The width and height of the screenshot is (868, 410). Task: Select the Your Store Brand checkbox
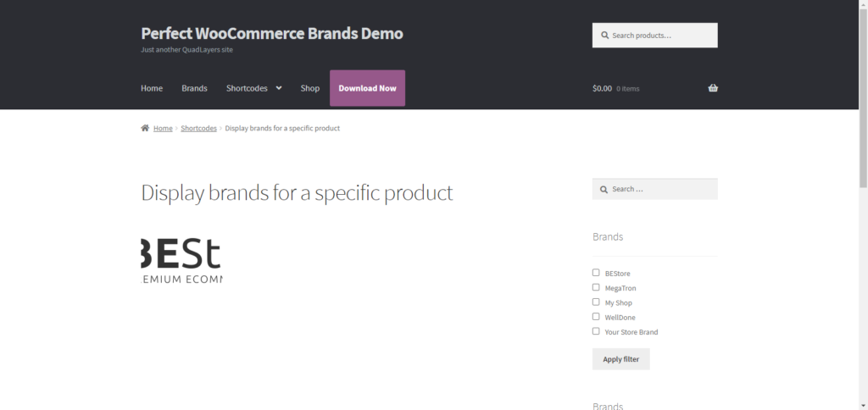pyautogui.click(x=596, y=331)
